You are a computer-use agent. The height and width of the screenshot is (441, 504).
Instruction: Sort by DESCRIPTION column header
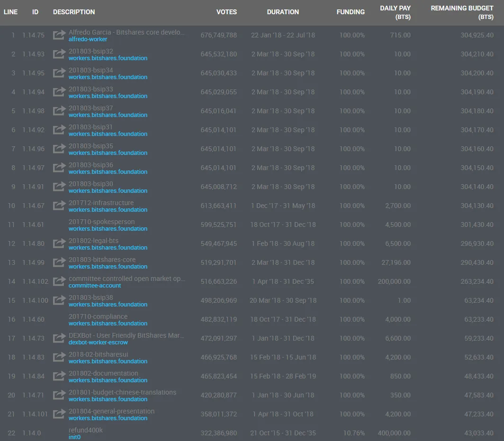point(74,12)
